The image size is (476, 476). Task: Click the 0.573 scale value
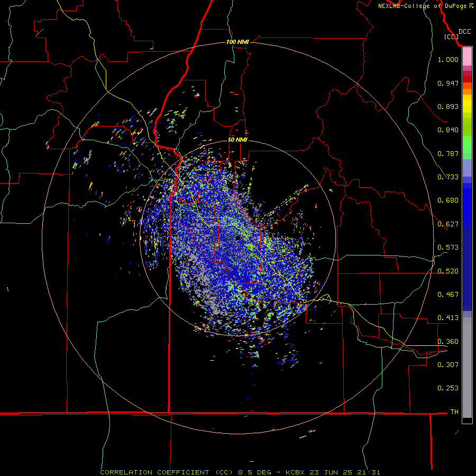coord(448,248)
